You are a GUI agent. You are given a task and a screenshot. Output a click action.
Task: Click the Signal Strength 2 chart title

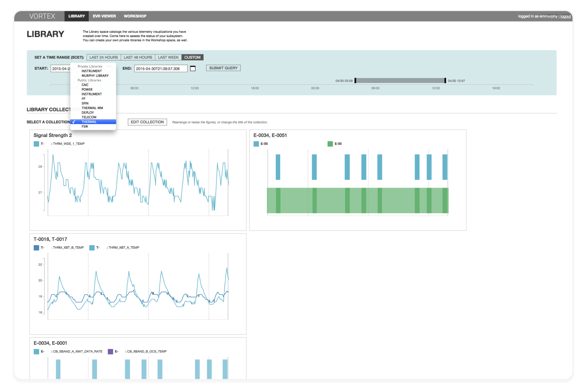click(53, 135)
